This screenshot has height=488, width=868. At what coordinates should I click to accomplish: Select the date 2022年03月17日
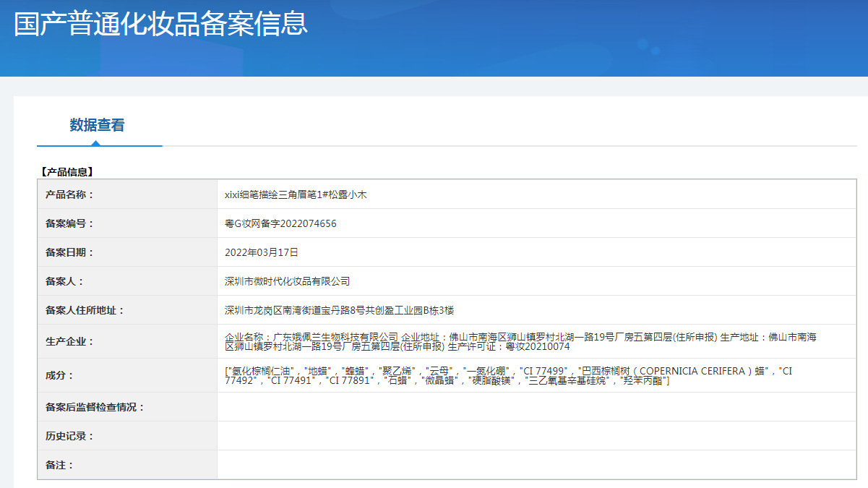(262, 252)
